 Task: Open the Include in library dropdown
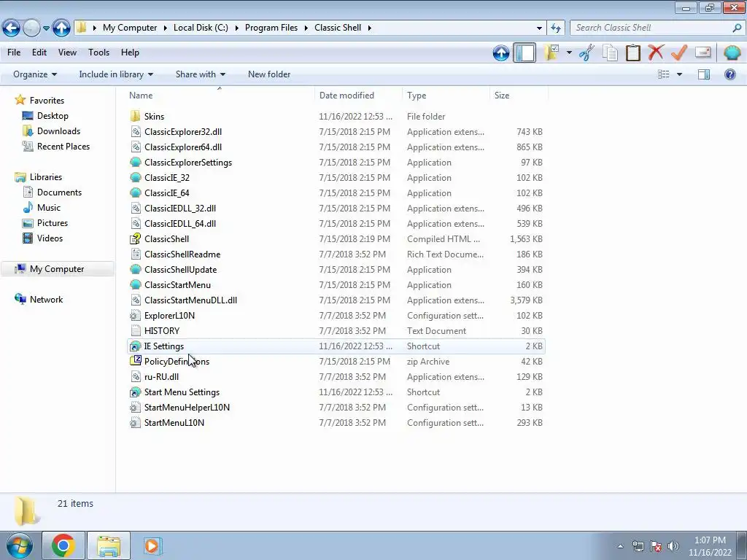coord(116,74)
